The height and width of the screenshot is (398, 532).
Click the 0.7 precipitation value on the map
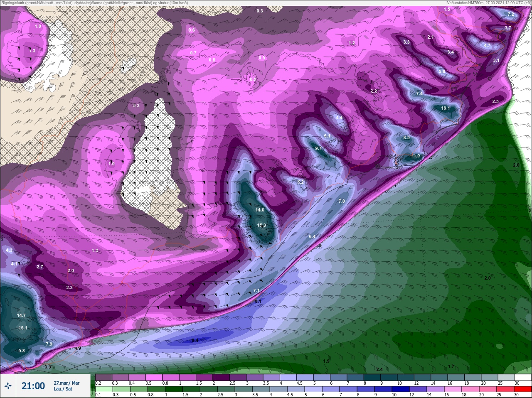click(193, 53)
